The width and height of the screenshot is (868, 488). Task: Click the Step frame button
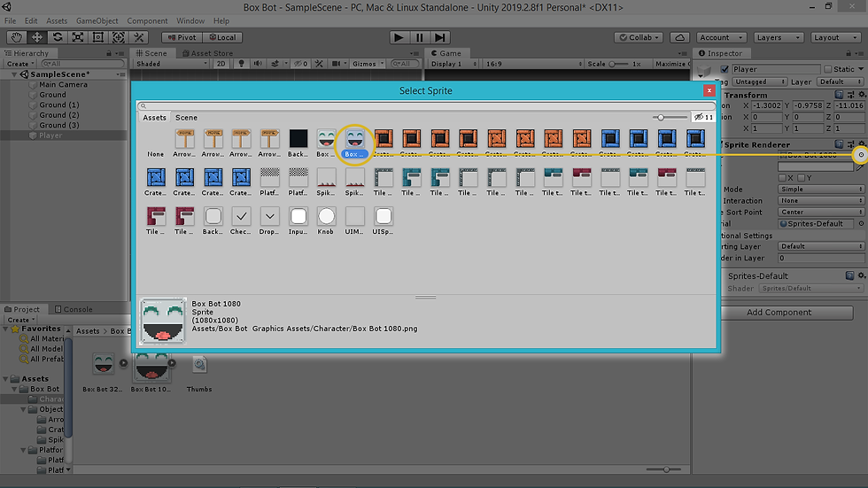(x=439, y=37)
